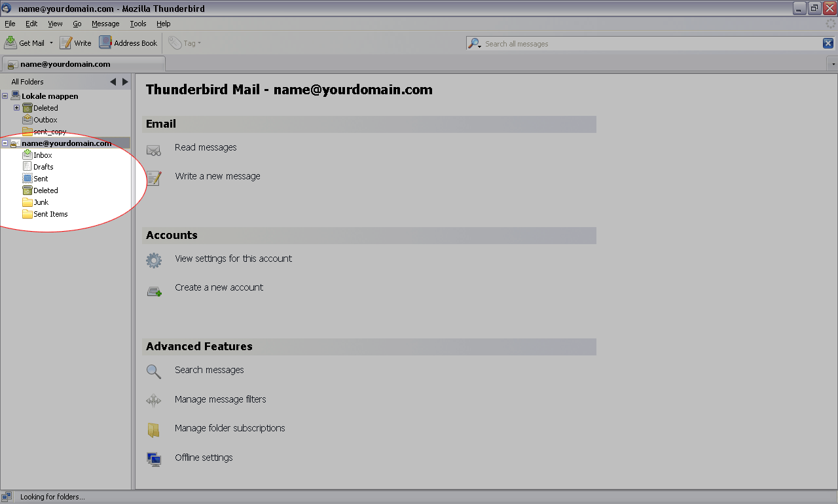Click the Create a new account link
The height and width of the screenshot is (504, 838).
[x=219, y=287]
